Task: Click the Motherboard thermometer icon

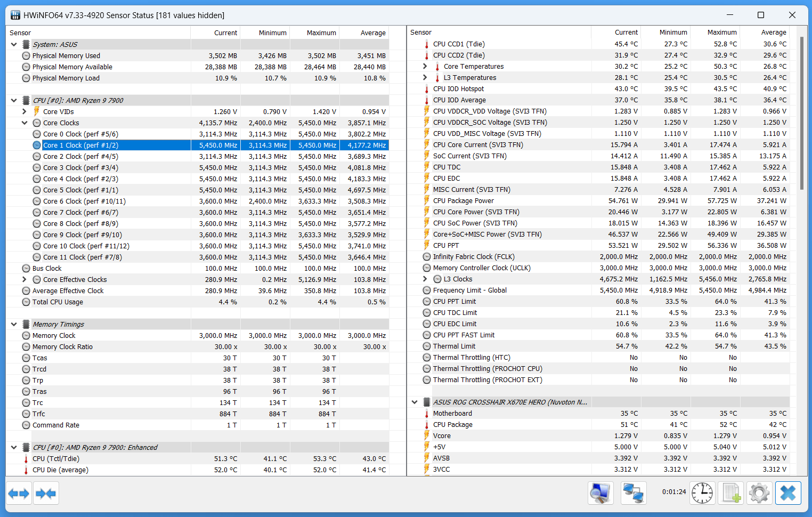Action: [426, 414]
